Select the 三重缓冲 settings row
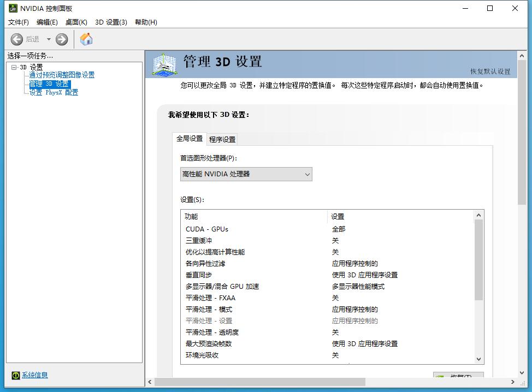532x392 pixels. pos(327,241)
